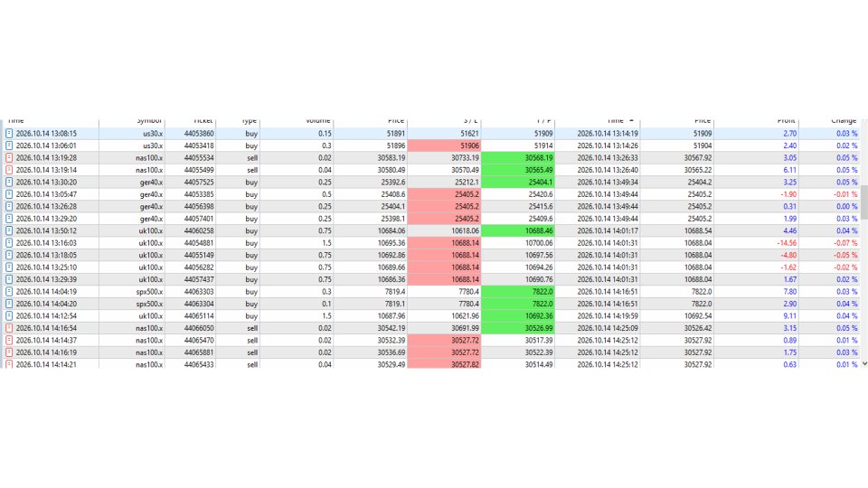Image resolution: width=868 pixels, height=488 pixels.
Task: Select the green T/P cell showing 10692.36
Action: coord(517,316)
